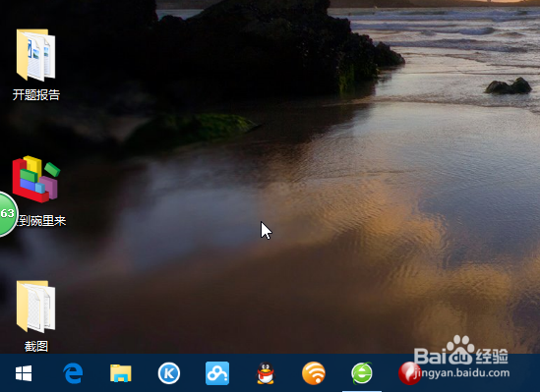
Task: Open the 截图 folder on the desktop
Action: 35,307
